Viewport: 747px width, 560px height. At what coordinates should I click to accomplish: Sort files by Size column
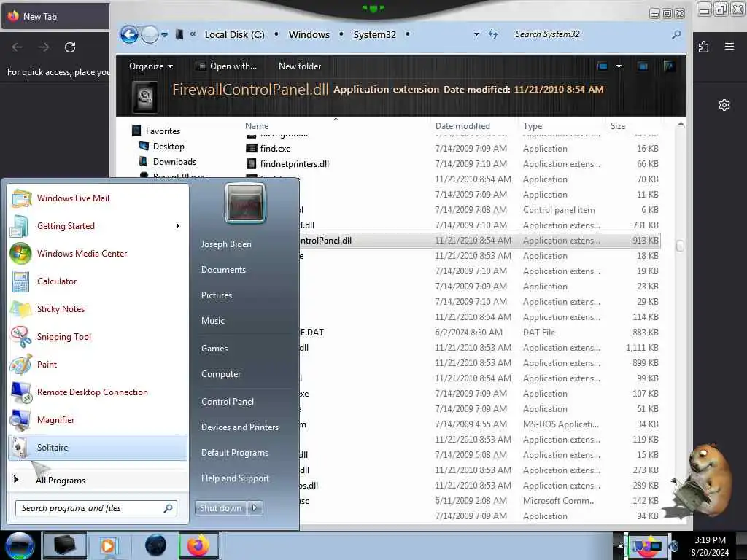(617, 126)
